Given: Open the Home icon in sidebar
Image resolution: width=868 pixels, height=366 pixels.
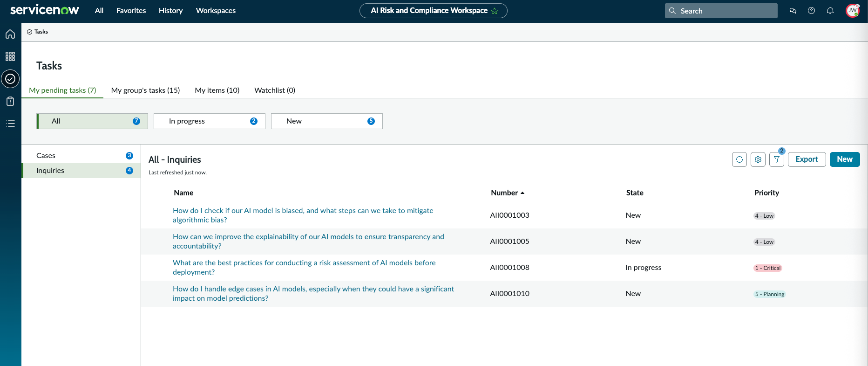Looking at the screenshot, I should click(10, 34).
